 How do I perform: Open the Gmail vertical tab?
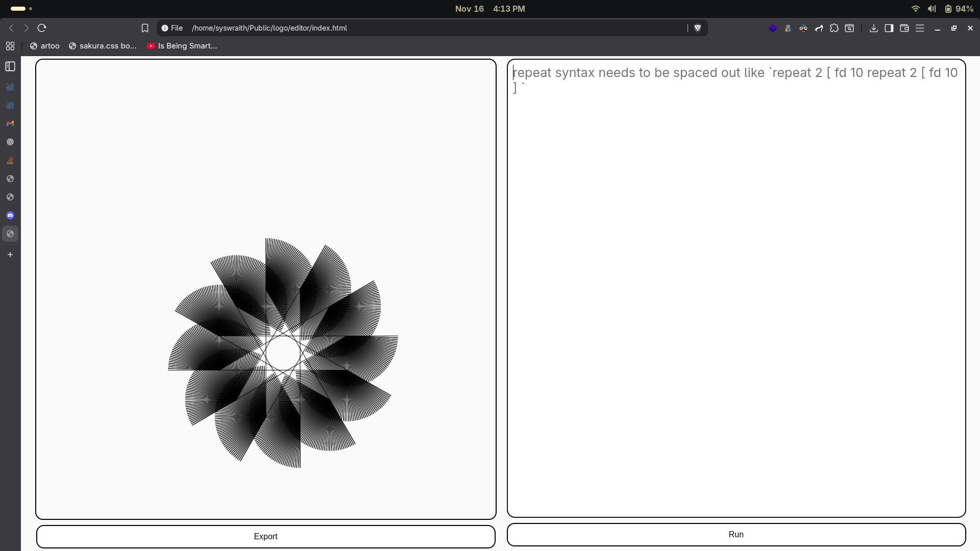pyautogui.click(x=10, y=123)
